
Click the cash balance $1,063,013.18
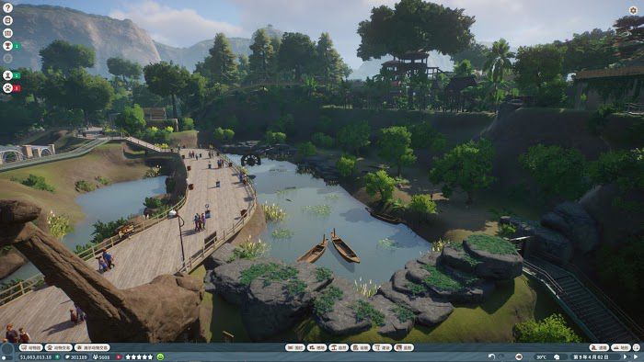click(36, 357)
